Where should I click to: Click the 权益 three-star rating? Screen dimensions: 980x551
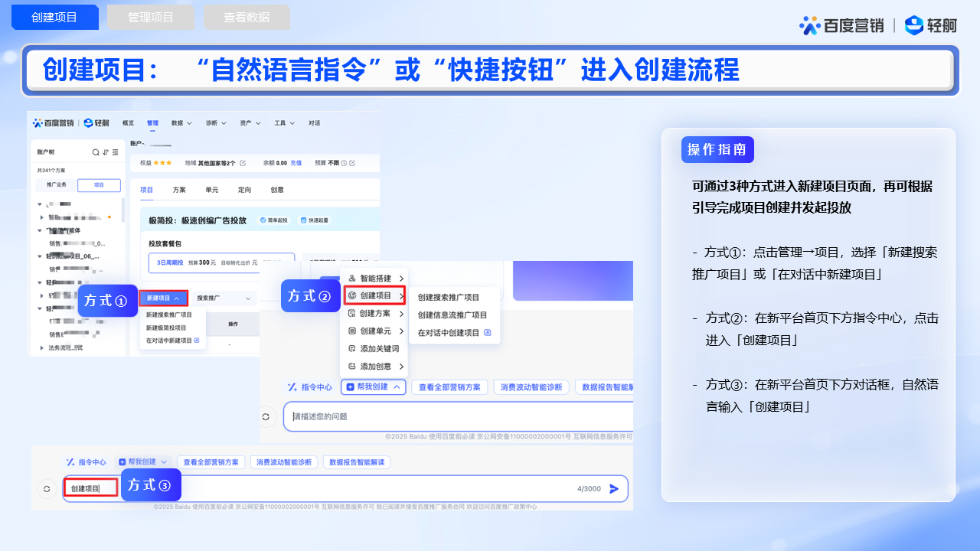162,163
